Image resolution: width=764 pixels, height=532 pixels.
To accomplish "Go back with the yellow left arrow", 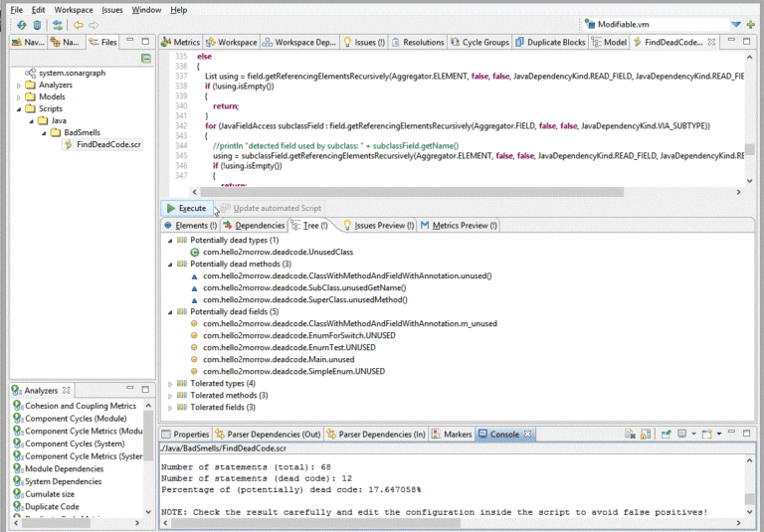I will pyautogui.click(x=78, y=25).
